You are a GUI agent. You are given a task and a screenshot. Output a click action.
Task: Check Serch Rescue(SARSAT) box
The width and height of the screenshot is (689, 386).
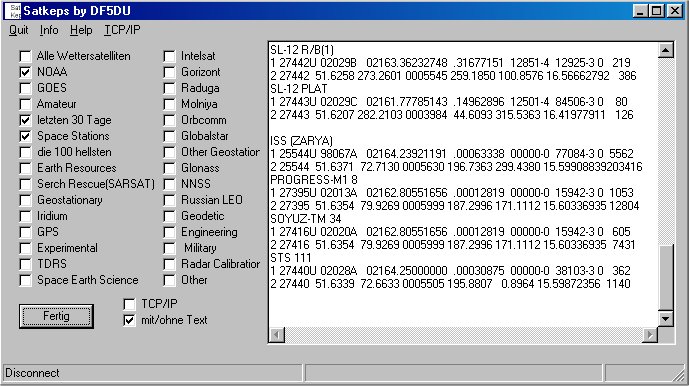(x=25, y=184)
